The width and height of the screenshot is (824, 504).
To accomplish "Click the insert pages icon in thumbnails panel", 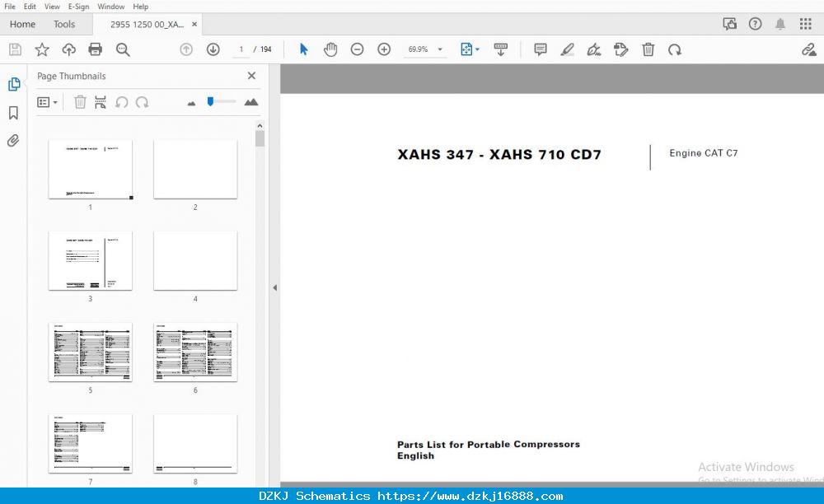I will point(101,102).
